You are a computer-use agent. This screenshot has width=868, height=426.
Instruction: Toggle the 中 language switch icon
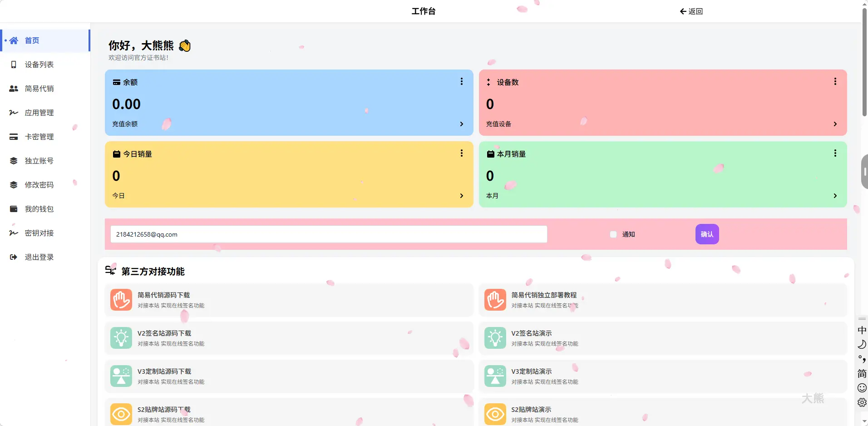click(862, 330)
